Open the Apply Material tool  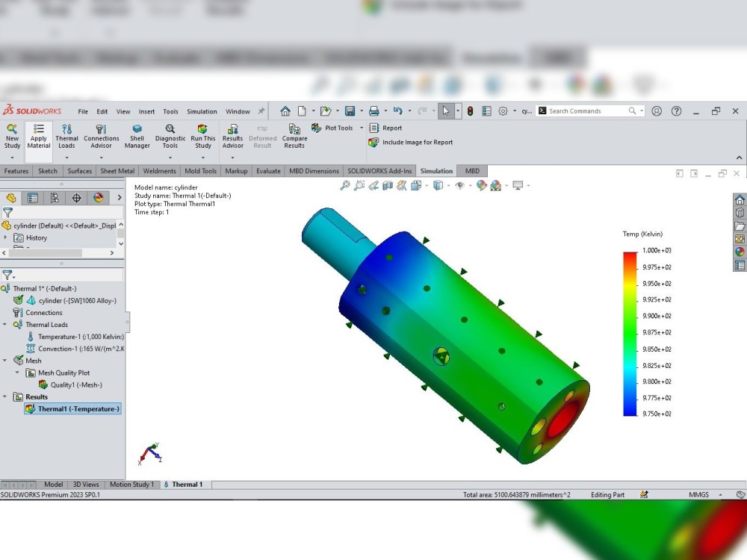38,137
